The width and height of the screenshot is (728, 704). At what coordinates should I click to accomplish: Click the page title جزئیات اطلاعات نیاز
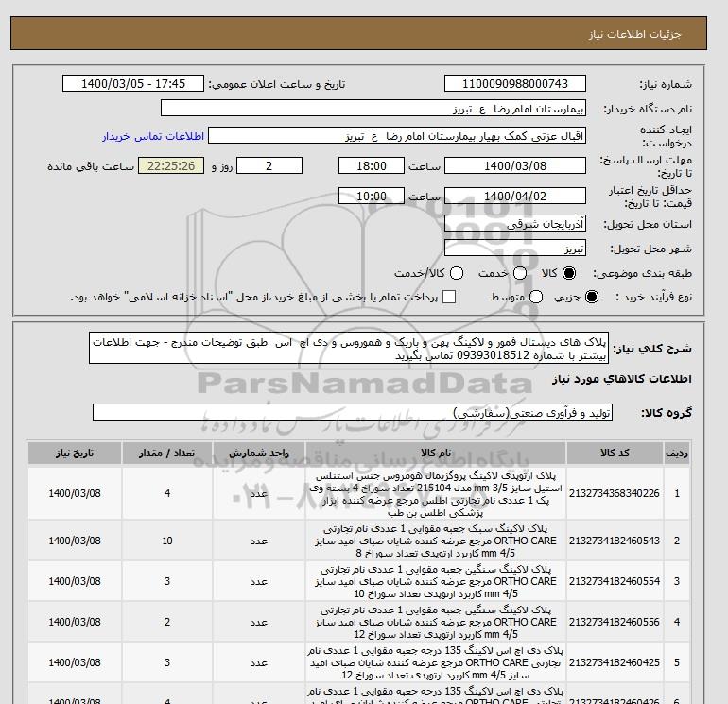point(635,34)
